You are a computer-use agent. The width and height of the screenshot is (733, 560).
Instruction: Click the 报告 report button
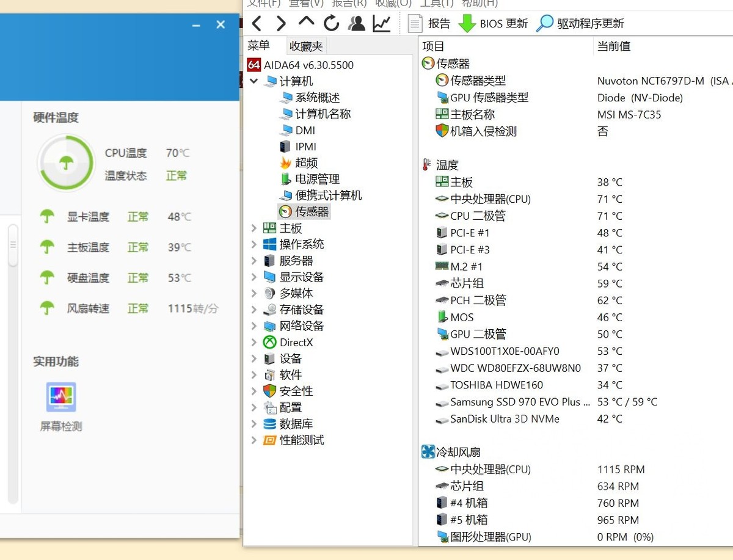coord(429,23)
